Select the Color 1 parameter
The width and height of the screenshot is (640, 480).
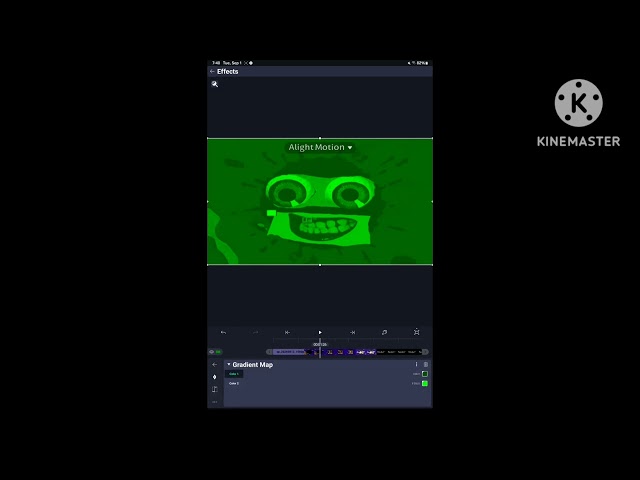(234, 374)
